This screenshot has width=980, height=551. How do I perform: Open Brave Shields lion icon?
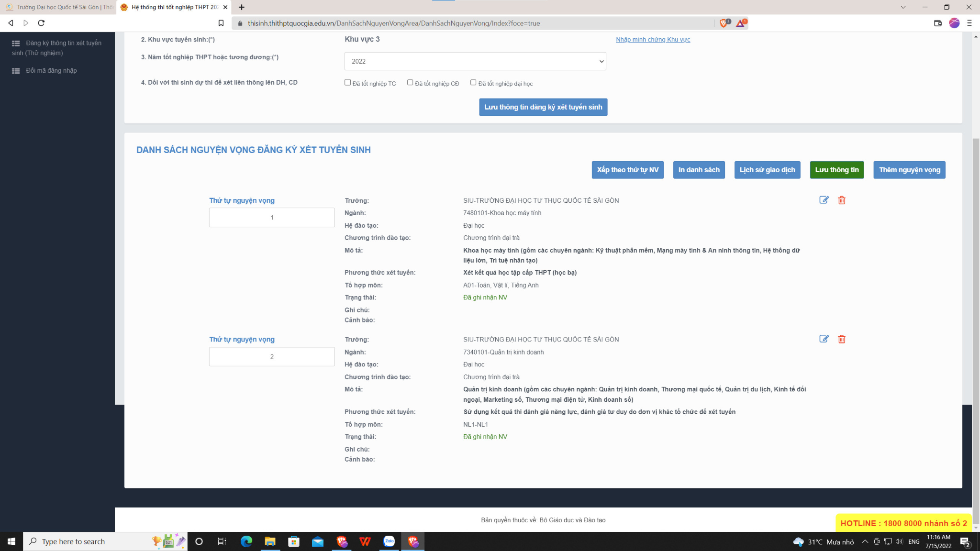724,23
